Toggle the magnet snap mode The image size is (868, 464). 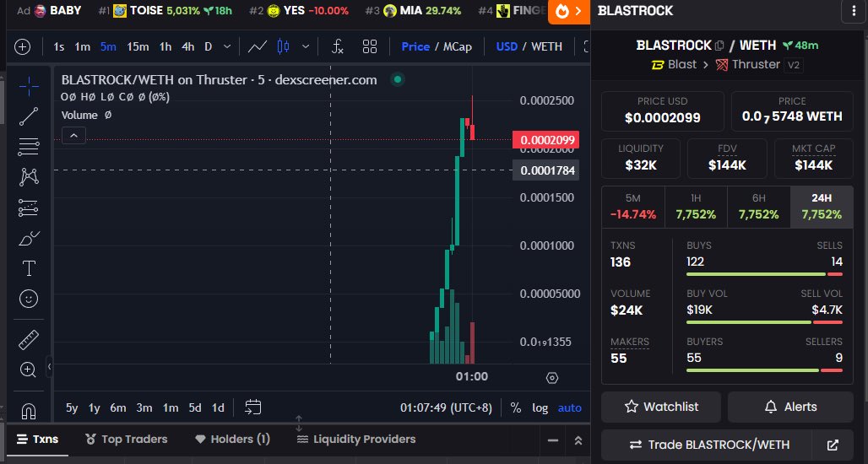click(29, 411)
